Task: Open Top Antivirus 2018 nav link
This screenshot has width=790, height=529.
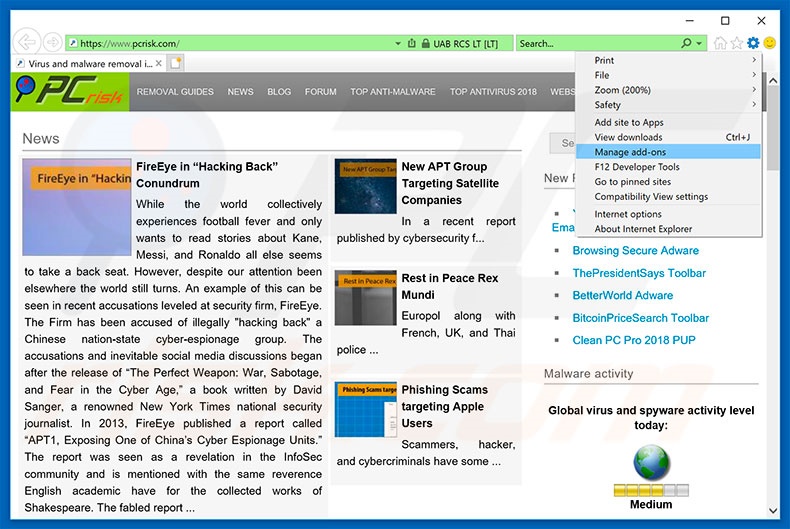Action: (493, 92)
